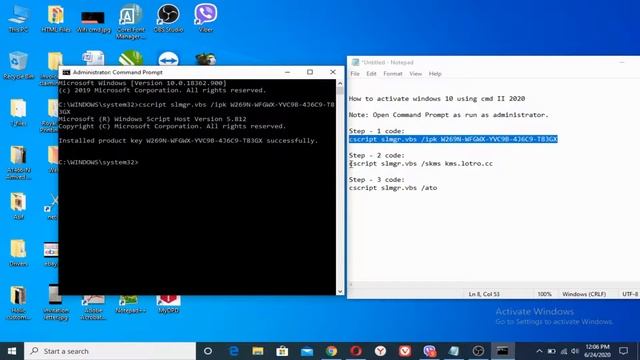Open the Notepad++ desktop shortcut
The image size is (640, 360).
pyautogui.click(x=131, y=304)
